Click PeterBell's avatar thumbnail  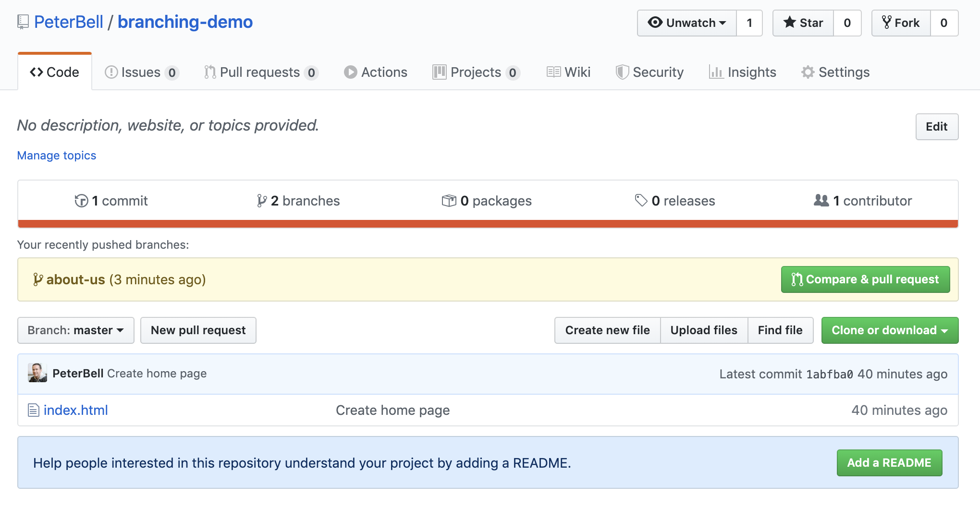[x=37, y=373]
